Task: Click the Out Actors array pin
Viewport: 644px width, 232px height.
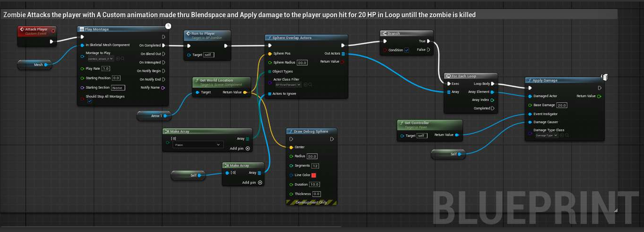Action: tap(343, 54)
